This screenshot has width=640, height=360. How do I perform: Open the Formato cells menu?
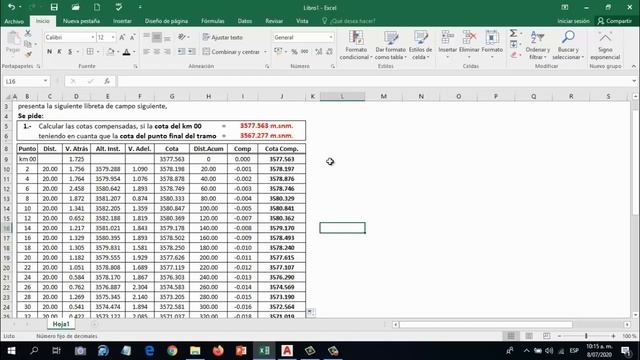[x=492, y=45]
